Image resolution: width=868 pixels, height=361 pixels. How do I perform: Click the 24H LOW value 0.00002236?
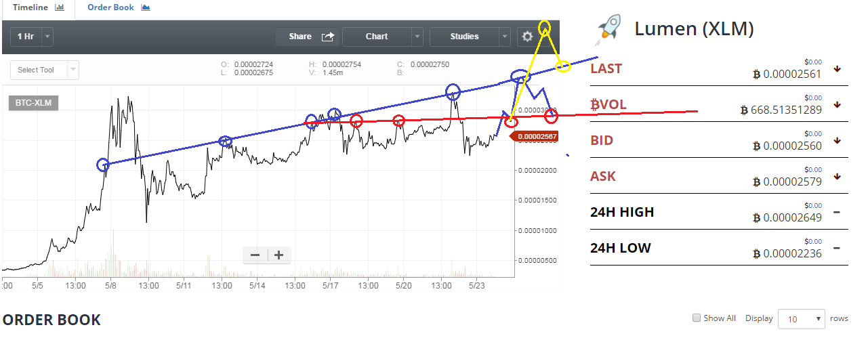coord(787,254)
